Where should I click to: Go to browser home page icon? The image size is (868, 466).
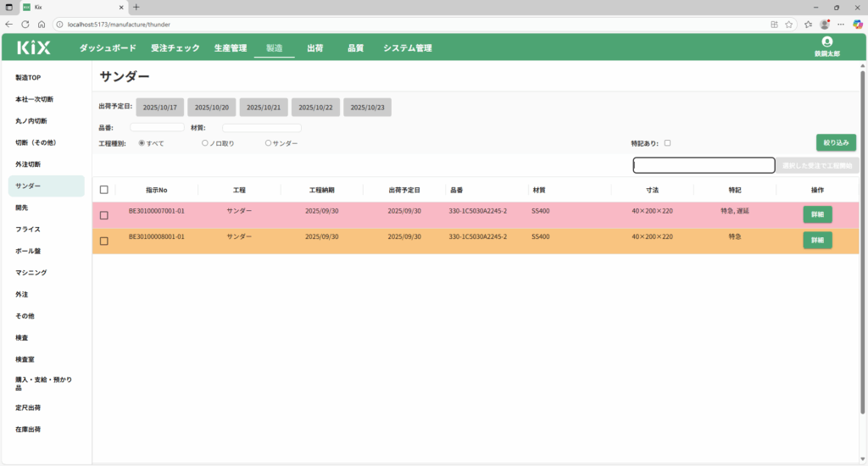click(x=42, y=25)
